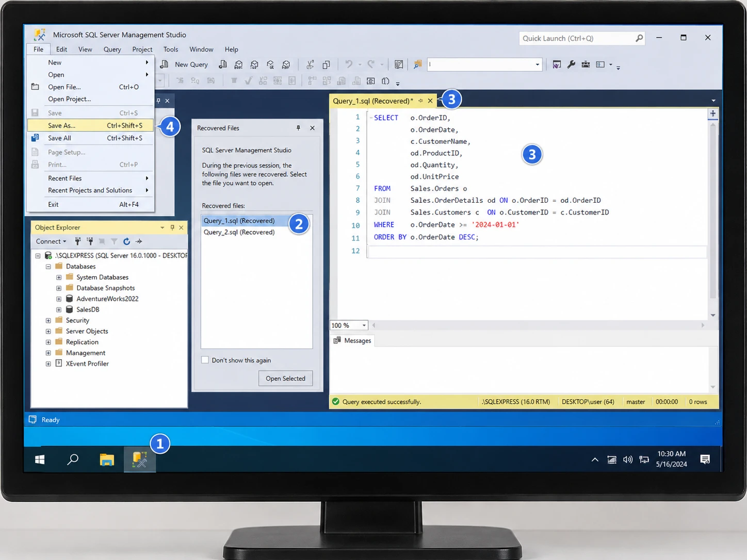The height and width of the screenshot is (560, 747).
Task: Switch to the Messages tab
Action: (352, 340)
